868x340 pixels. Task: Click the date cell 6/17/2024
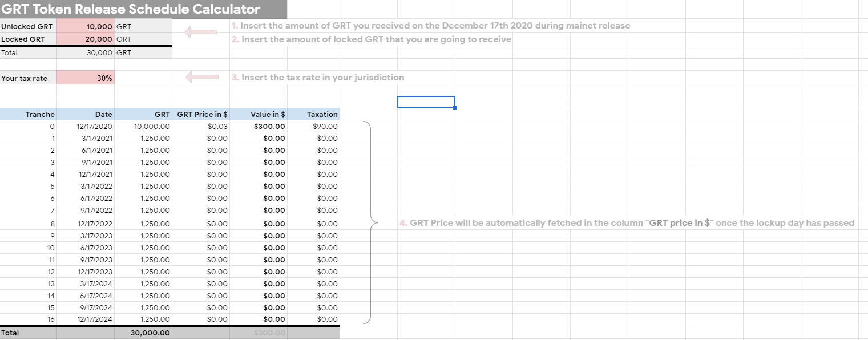click(x=86, y=296)
